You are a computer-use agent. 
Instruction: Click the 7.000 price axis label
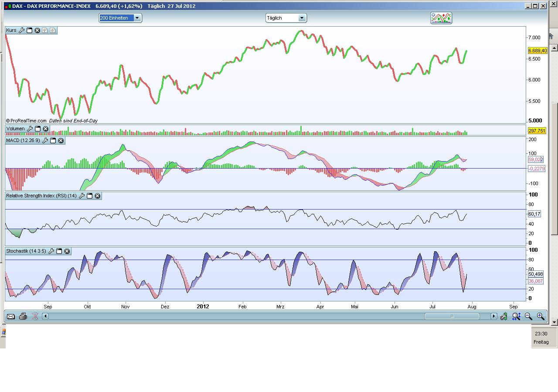click(x=534, y=38)
